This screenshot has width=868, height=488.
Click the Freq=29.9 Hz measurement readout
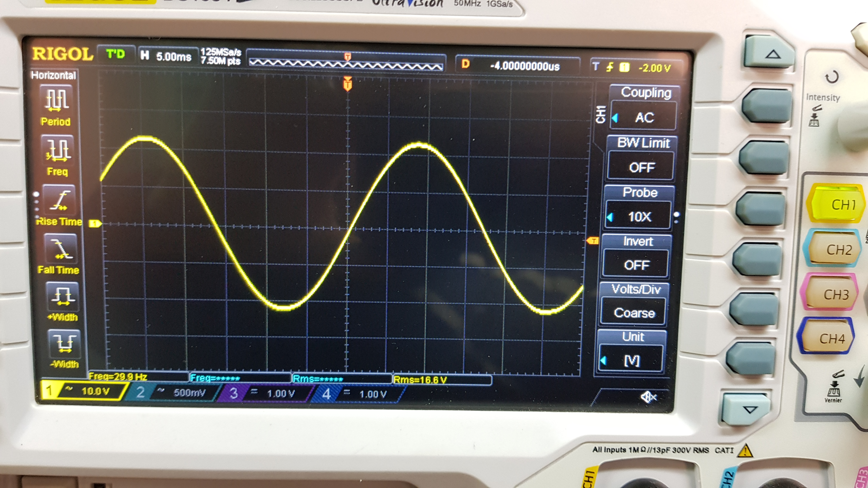coord(118,376)
